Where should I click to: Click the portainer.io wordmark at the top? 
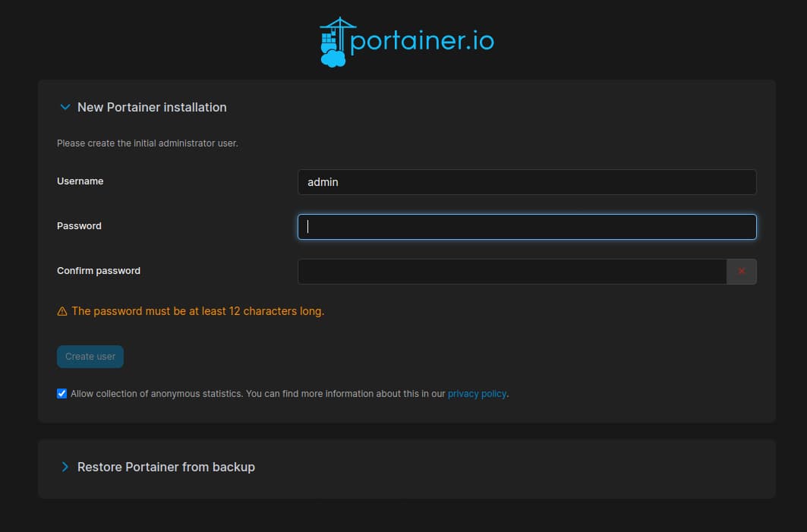pyautogui.click(x=422, y=41)
